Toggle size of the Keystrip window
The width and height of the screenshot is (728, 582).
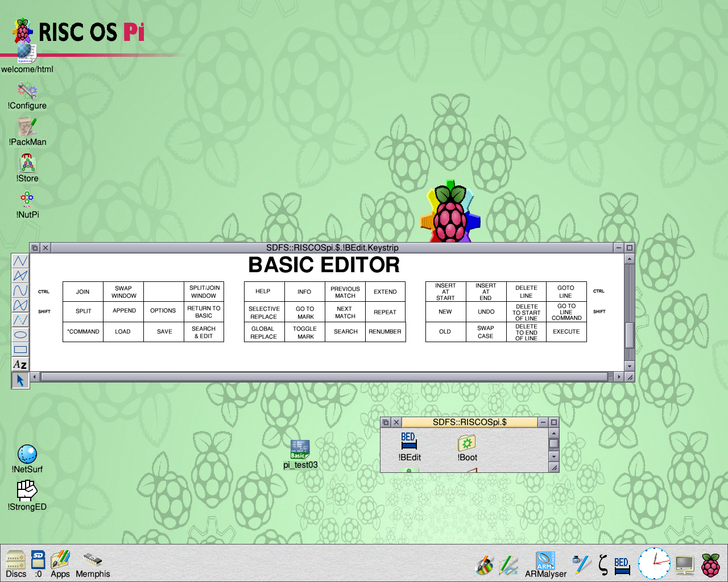click(x=630, y=248)
